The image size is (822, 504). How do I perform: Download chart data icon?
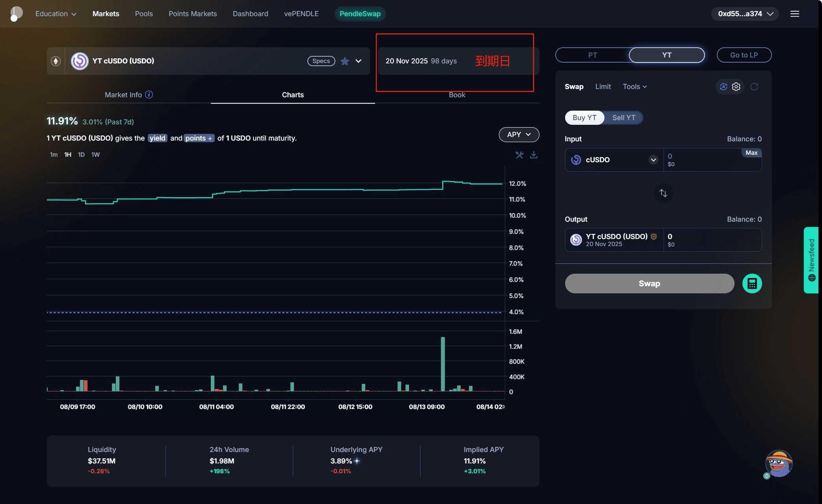534,155
